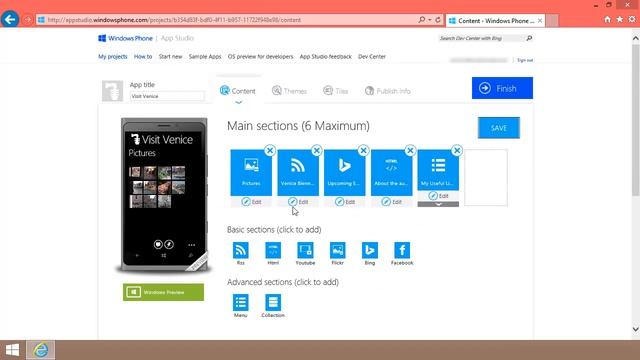This screenshot has height=360, width=640.
Task: Select the About the au... HTML tile
Action: (391, 172)
